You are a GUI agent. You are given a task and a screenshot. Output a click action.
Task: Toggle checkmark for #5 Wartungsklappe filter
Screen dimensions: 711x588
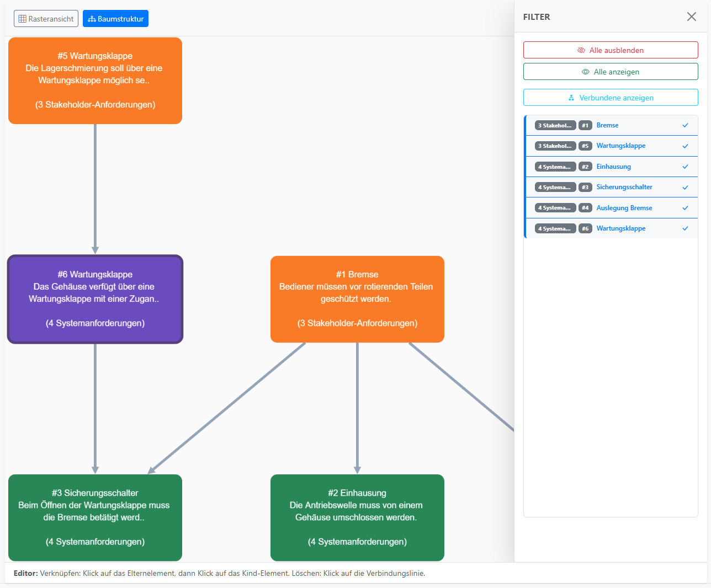pyautogui.click(x=685, y=146)
